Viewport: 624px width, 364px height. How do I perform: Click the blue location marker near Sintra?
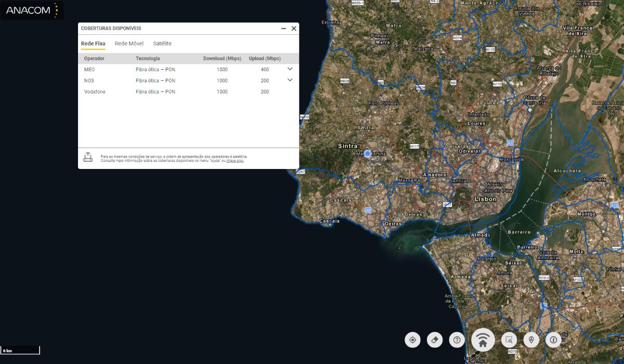point(368,154)
